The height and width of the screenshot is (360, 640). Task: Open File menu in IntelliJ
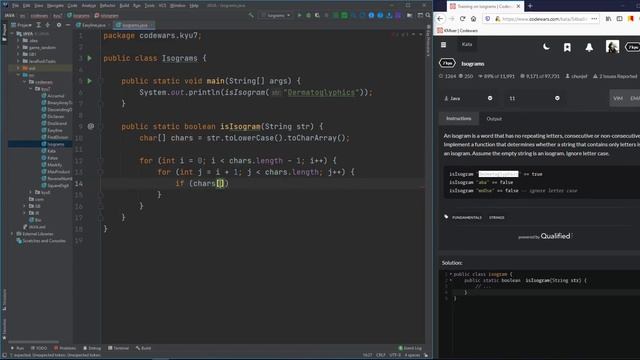tap(15, 6)
